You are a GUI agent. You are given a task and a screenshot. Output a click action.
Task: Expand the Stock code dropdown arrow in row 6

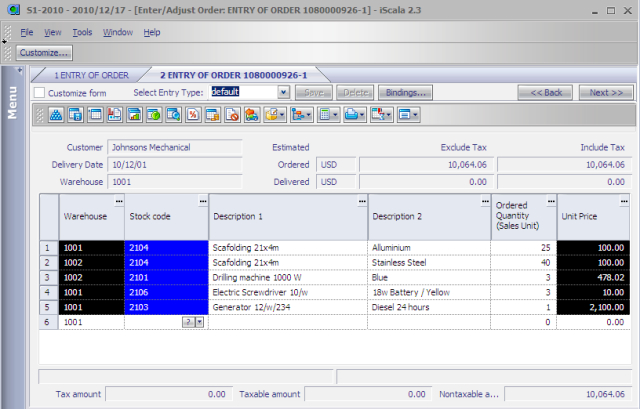(x=200, y=322)
